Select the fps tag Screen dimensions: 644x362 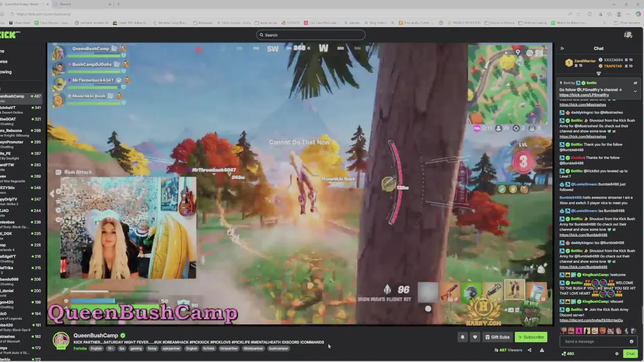(x=122, y=348)
